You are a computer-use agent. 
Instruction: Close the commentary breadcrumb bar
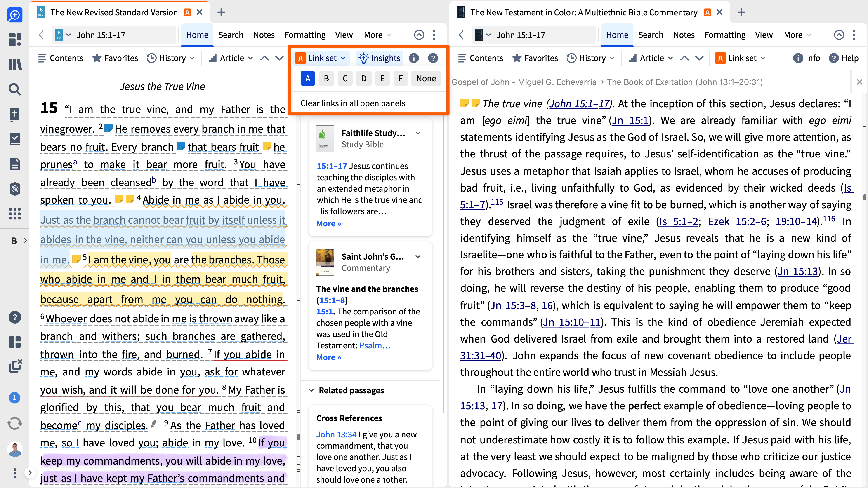(x=860, y=82)
